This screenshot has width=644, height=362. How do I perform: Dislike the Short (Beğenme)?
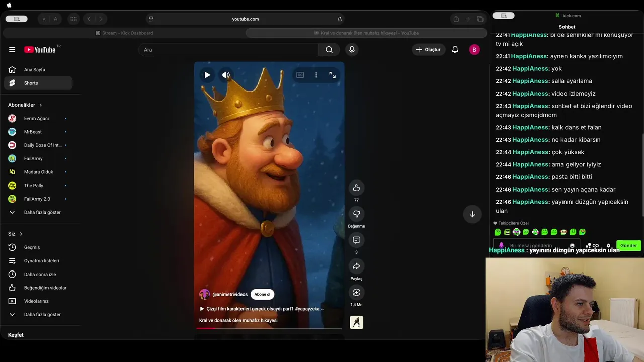click(356, 214)
